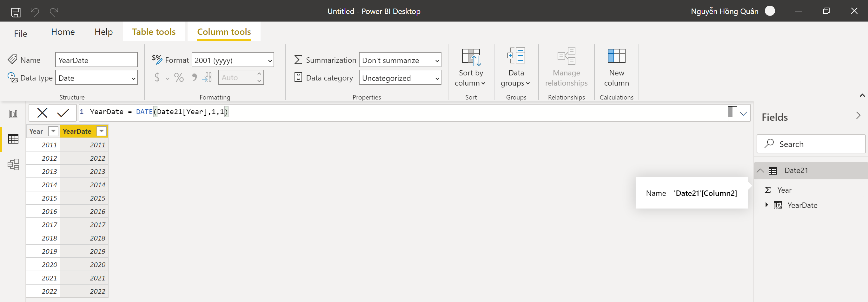This screenshot has height=302, width=868.
Task: Collapse the Date21 table in Fields
Action: 760,170
